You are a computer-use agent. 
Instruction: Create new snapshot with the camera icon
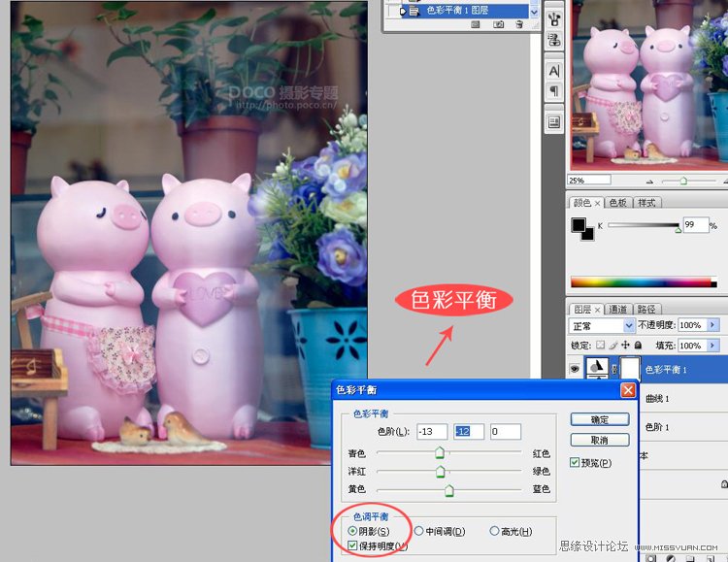click(498, 24)
